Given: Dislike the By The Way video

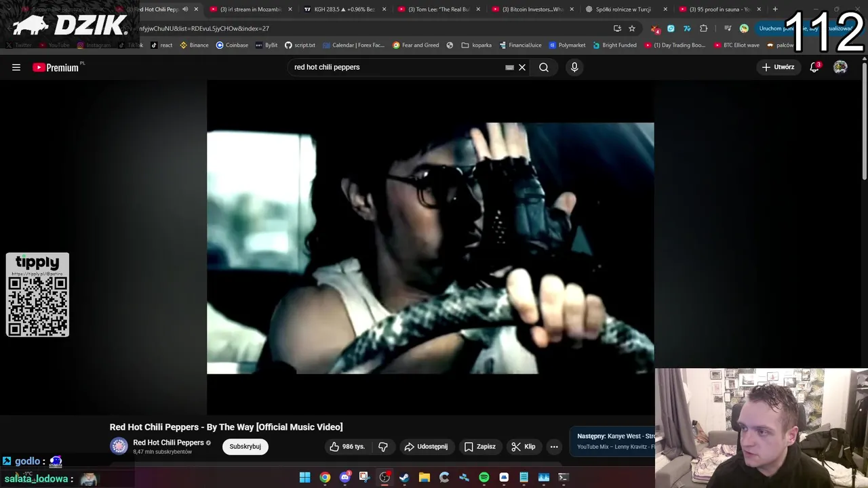Looking at the screenshot, I should [383, 447].
